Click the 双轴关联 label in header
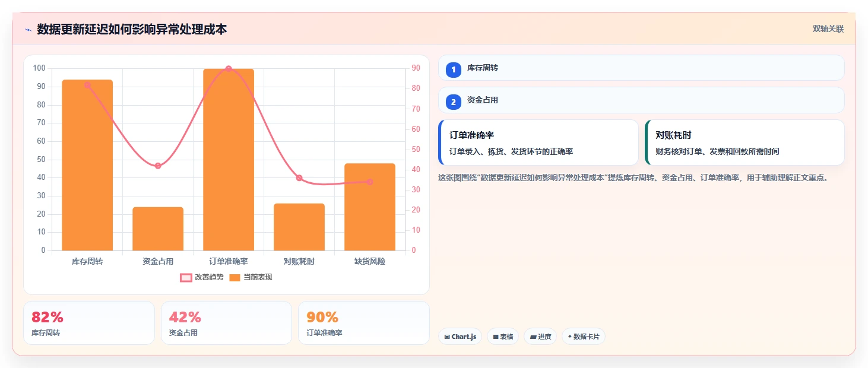 tap(828, 29)
